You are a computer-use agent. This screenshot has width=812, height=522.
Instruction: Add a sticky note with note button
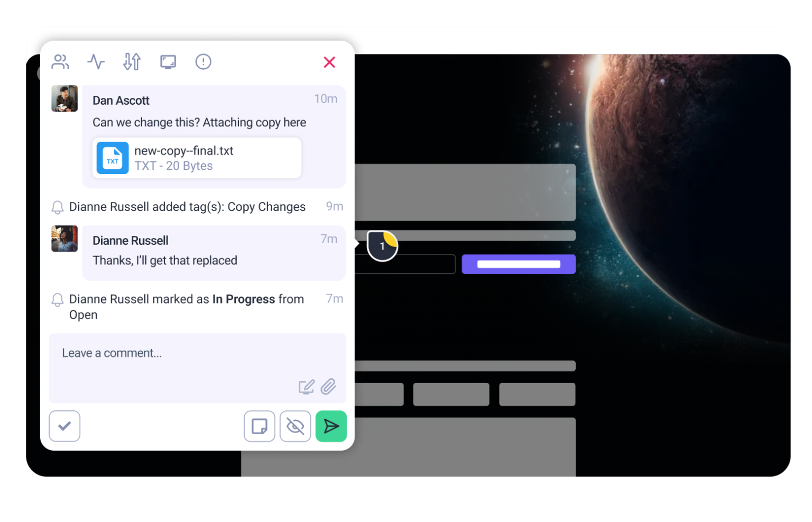[259, 426]
